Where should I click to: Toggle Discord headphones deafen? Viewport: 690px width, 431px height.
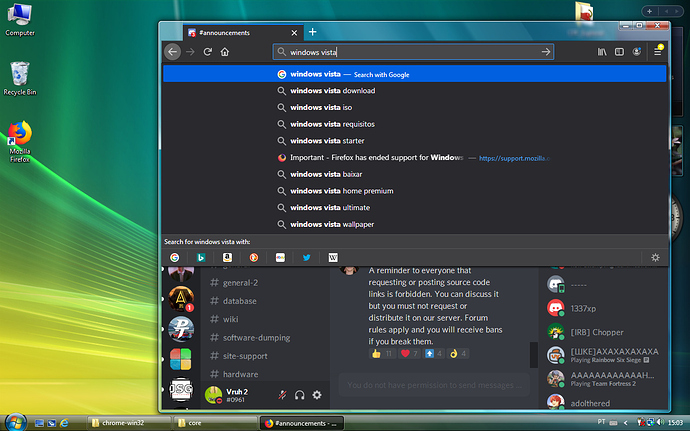coord(300,395)
